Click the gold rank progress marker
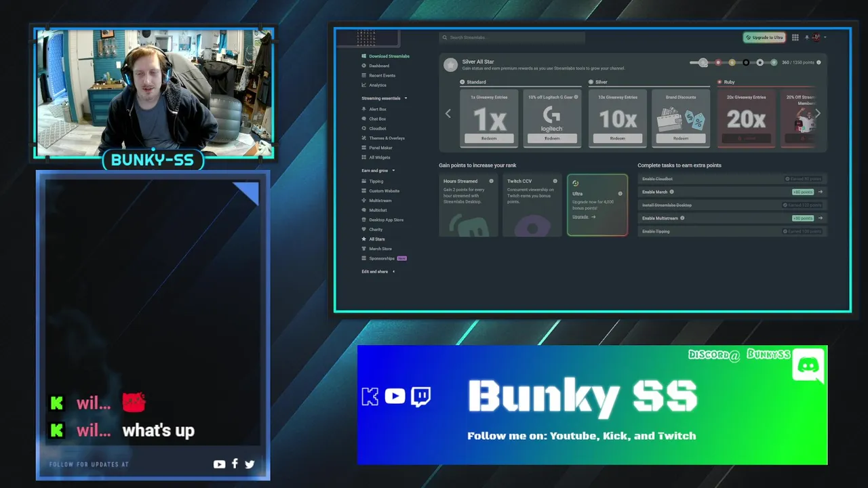Screen dimensions: 868x488 pos(732,62)
